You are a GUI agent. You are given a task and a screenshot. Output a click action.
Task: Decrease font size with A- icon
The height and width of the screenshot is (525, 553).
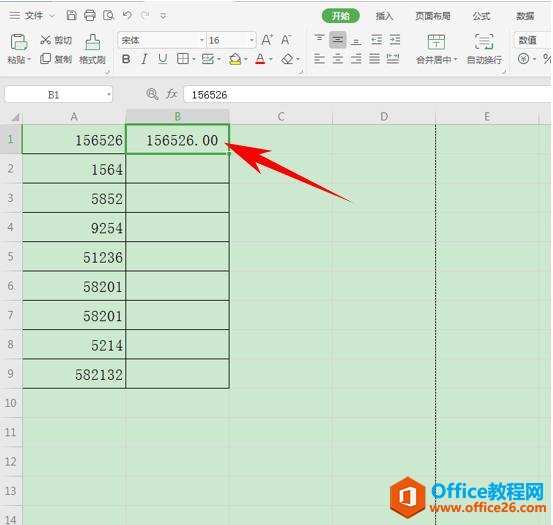[286, 40]
